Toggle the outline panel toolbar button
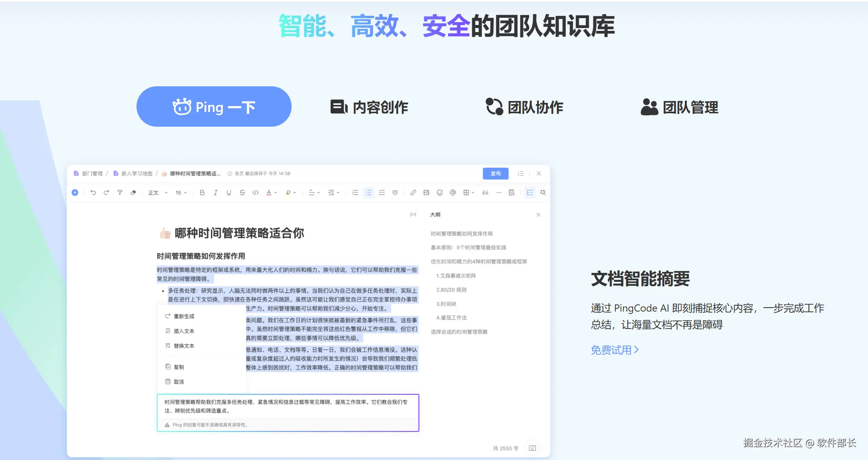868x460 pixels. tap(530, 192)
